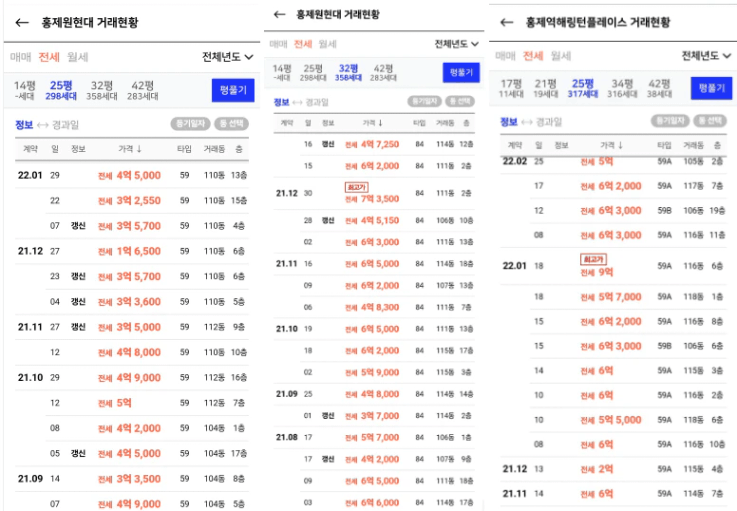737x511 pixels.
Task: Choose 25평 317세대 in right panel
Action: (x=583, y=88)
